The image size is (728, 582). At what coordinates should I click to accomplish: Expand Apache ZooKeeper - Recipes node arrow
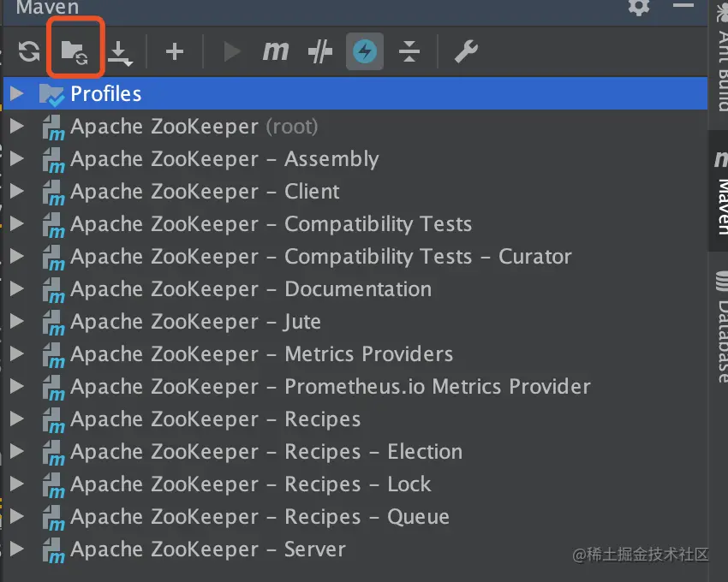[17, 419]
